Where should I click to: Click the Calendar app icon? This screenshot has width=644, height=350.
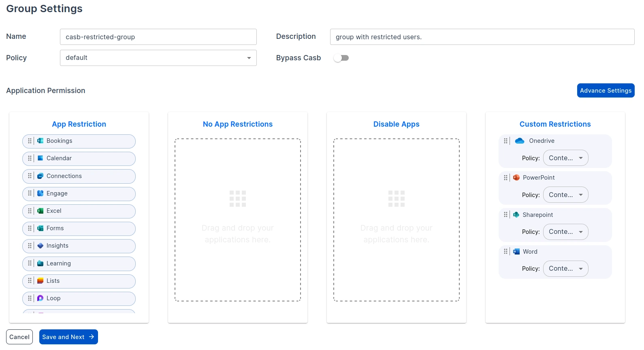41,158
